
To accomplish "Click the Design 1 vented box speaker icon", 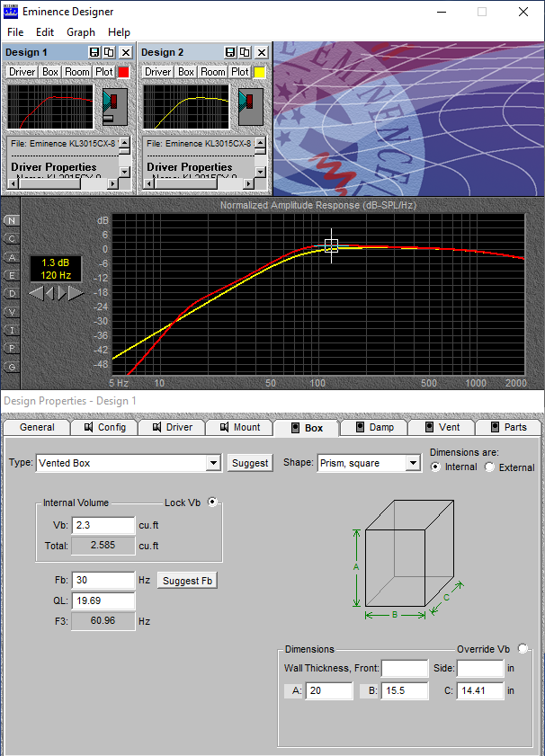I will pos(115,107).
